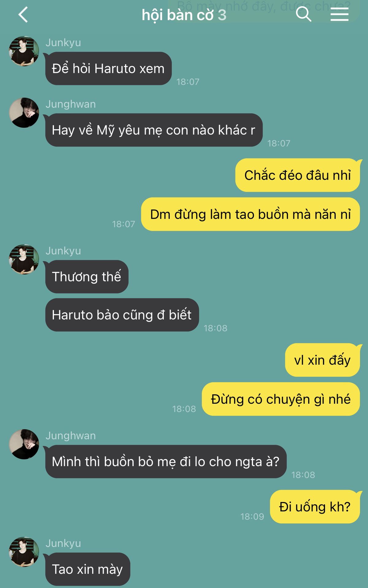Tap Junkyu's avatar beside 'Tao xin mày'
This screenshot has height=588, width=368.
point(24,552)
